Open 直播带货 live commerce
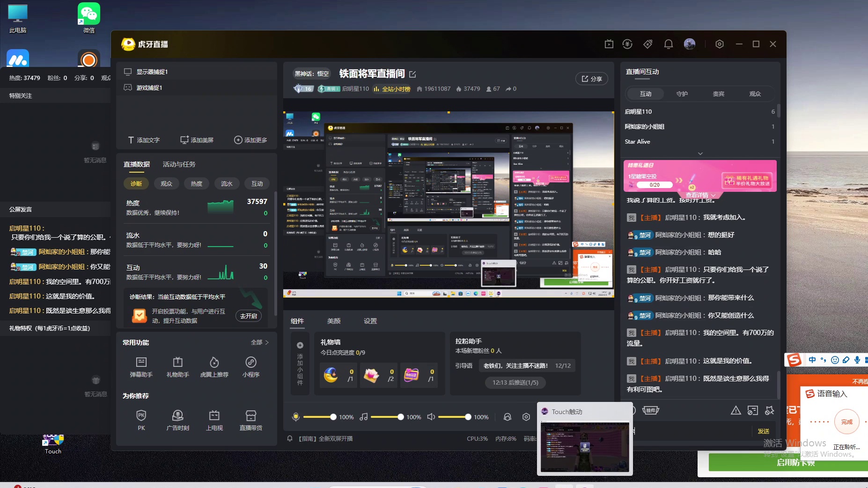Screen dimensions: 868x488 (x=251, y=420)
